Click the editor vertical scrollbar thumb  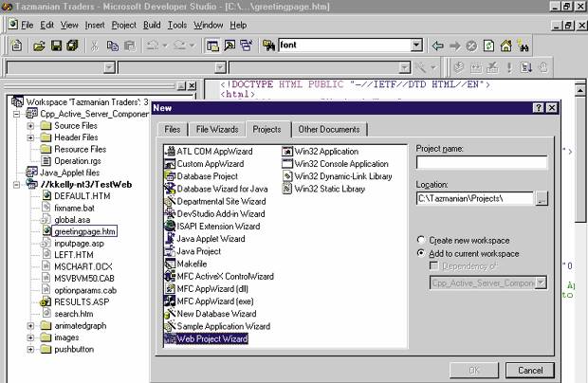(x=580, y=159)
